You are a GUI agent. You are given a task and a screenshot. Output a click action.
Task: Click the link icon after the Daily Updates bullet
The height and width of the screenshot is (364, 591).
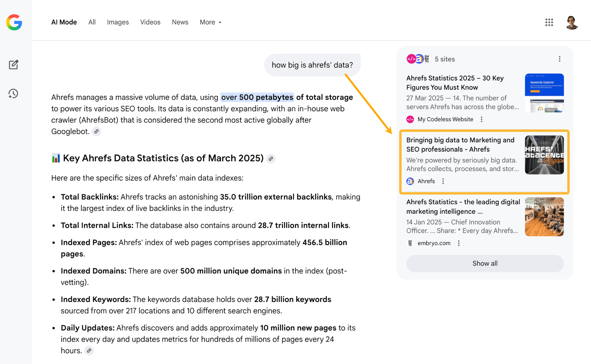click(x=89, y=351)
